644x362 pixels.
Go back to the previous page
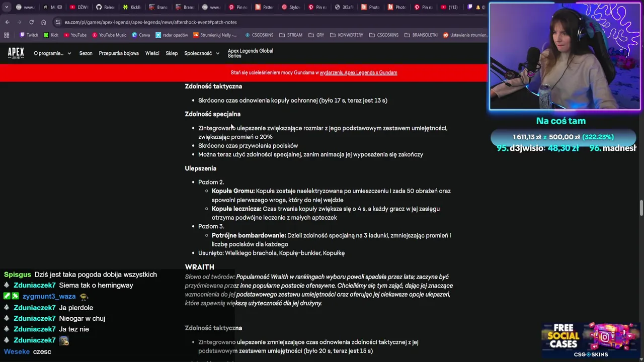pos(7,22)
